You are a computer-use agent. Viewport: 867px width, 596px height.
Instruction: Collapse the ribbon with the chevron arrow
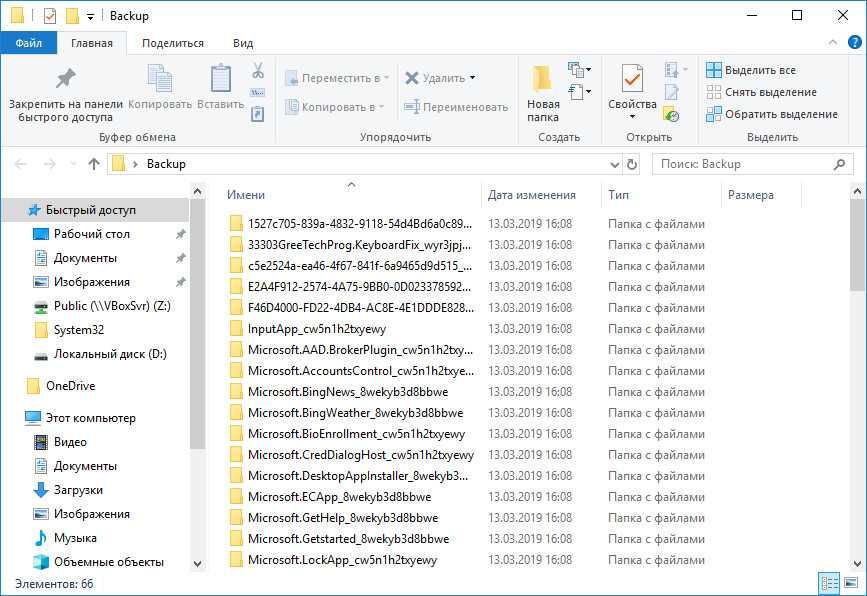[832, 43]
